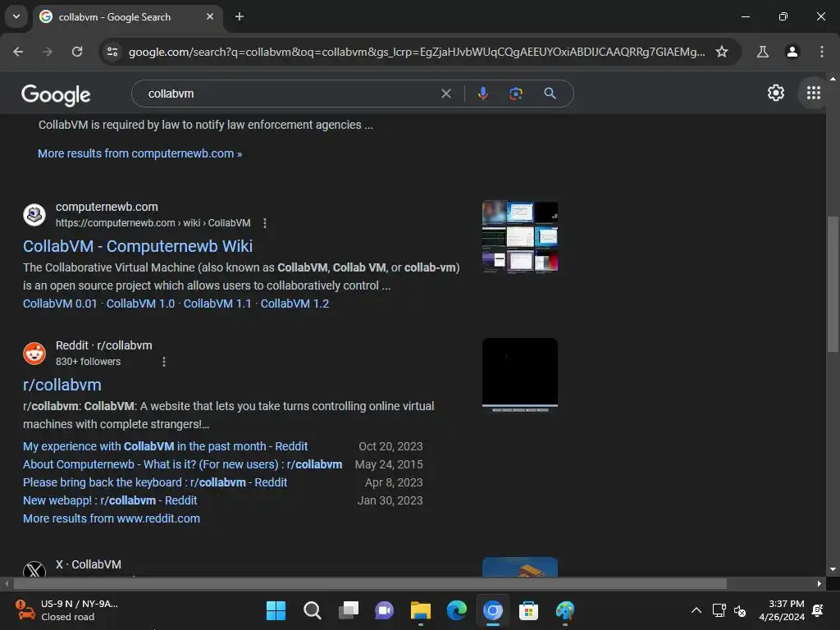This screenshot has height=630, width=840.
Task: Open File Explorer from taskbar
Action: pos(421,610)
